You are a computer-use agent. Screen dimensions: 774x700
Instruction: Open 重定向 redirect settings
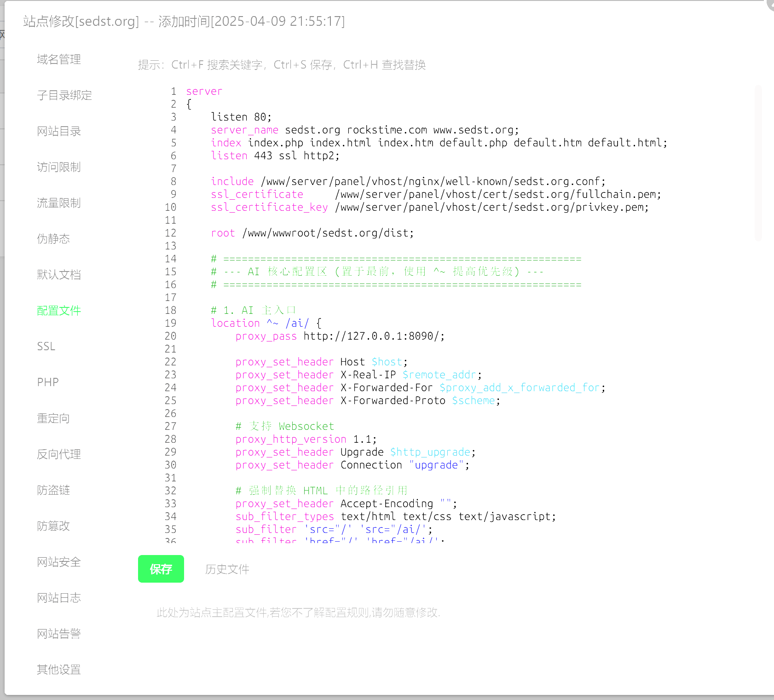(x=53, y=418)
